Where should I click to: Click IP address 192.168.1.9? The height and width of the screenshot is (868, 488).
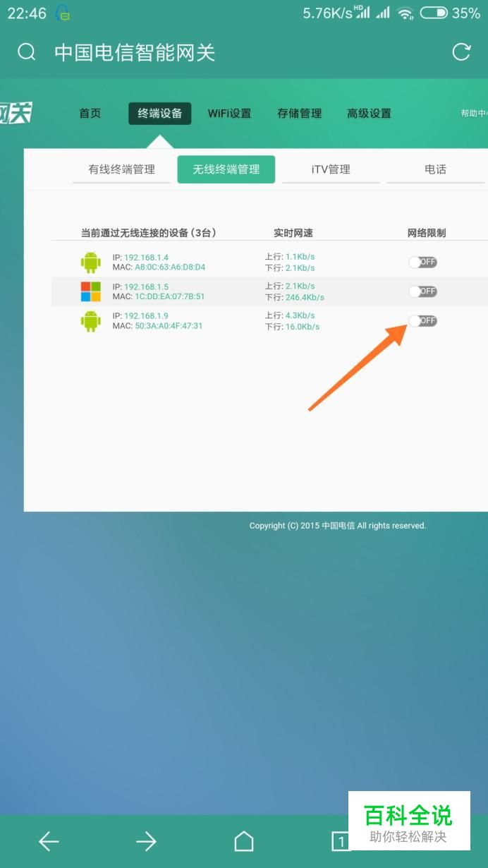tap(146, 316)
